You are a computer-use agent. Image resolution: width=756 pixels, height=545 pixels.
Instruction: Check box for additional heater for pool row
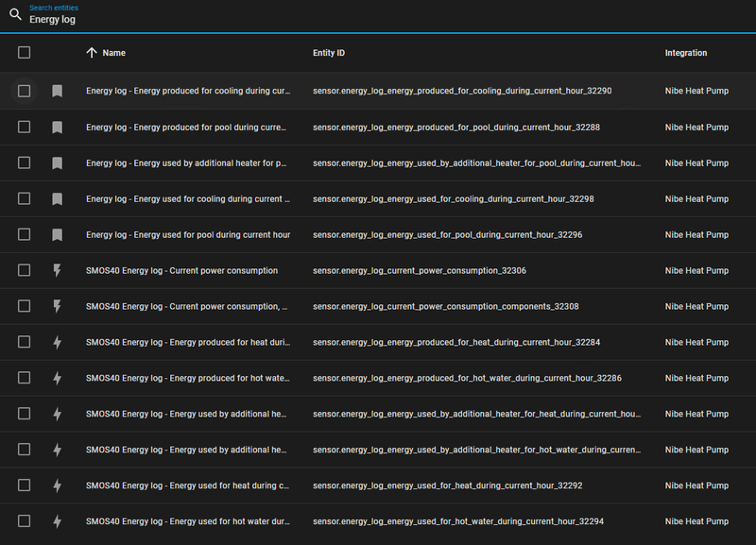(25, 162)
